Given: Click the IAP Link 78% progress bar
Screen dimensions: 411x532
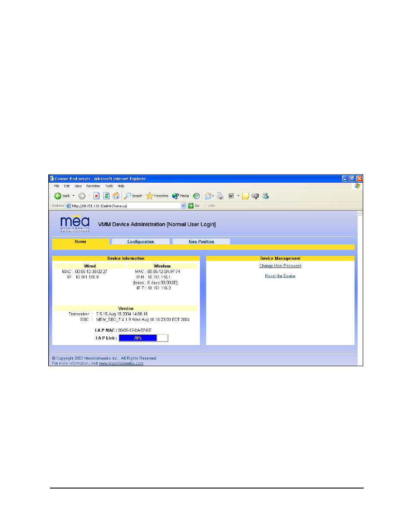Looking at the screenshot, I should (143, 338).
